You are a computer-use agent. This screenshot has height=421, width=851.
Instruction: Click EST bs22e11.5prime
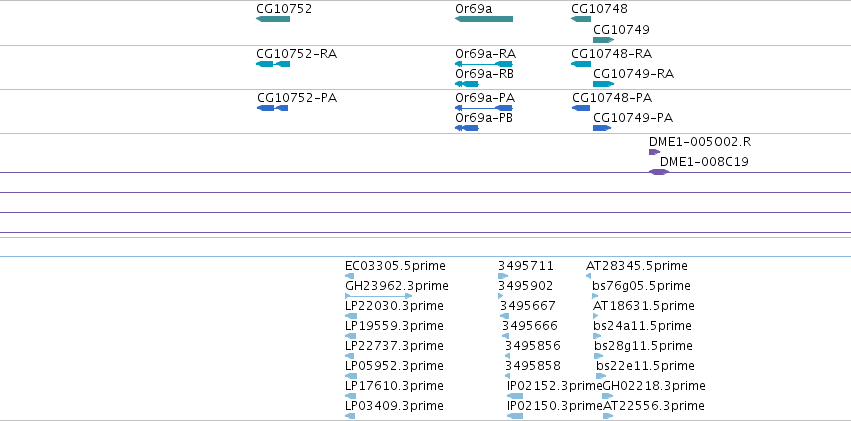(599, 376)
